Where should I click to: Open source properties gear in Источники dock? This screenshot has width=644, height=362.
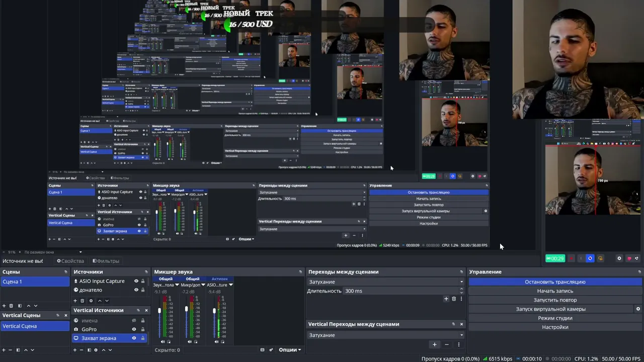coord(91,301)
